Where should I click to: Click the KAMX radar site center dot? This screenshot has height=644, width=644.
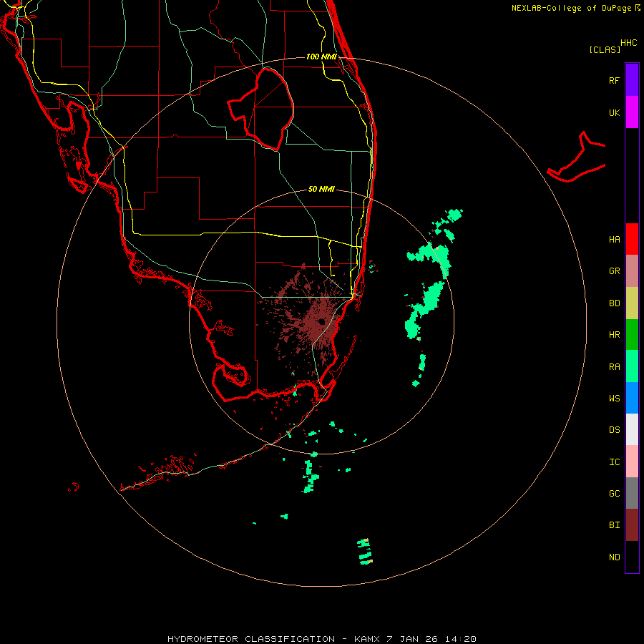point(321,322)
